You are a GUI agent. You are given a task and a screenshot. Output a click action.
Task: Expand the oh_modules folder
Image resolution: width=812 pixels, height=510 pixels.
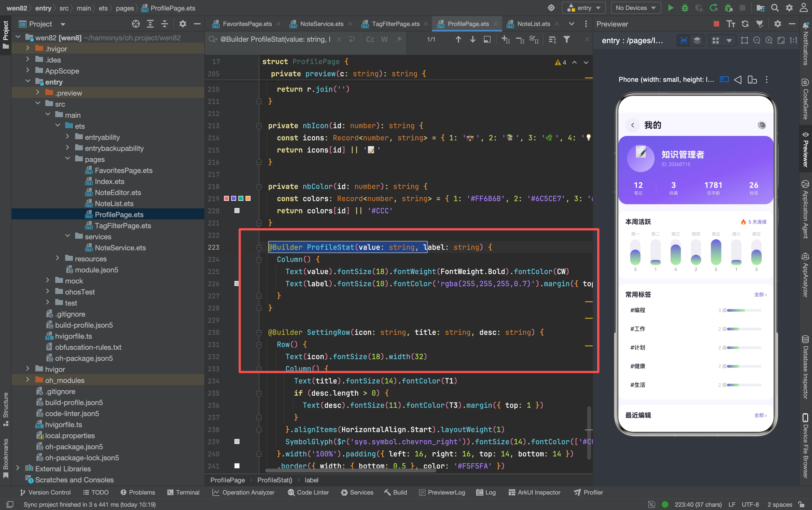tap(28, 380)
